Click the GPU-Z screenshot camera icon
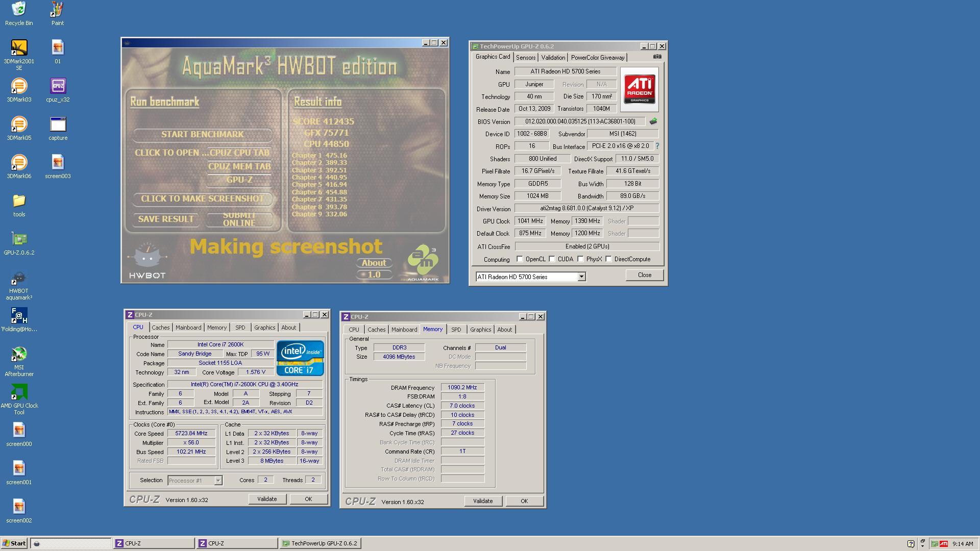The height and width of the screenshot is (551, 980). (657, 57)
